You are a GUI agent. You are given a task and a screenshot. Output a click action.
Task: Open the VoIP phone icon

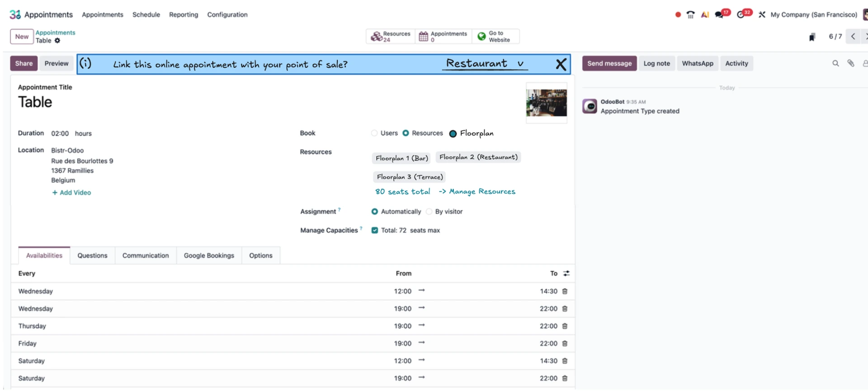coord(690,14)
